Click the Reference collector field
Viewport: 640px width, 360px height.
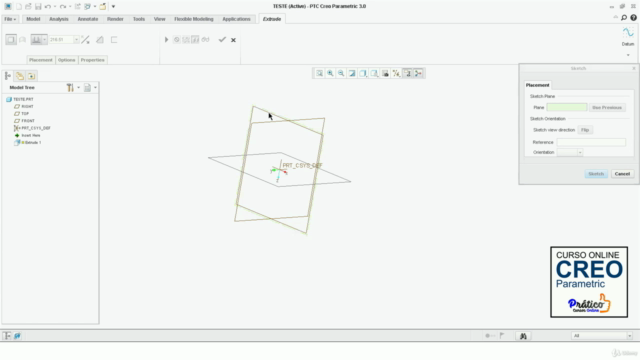(591, 142)
